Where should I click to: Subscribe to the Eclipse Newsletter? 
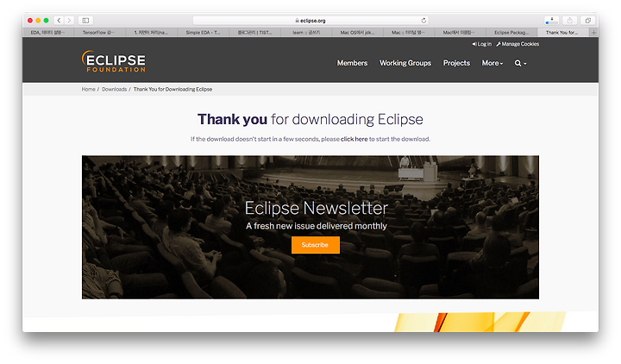pos(316,245)
